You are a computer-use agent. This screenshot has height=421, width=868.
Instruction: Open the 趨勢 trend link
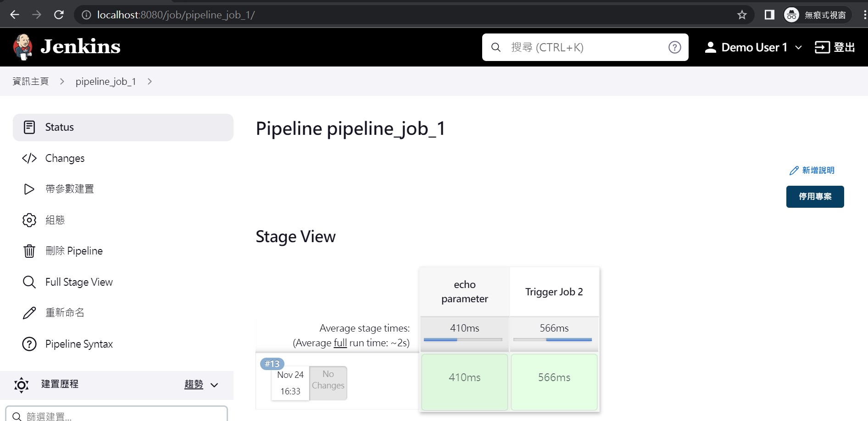point(194,384)
